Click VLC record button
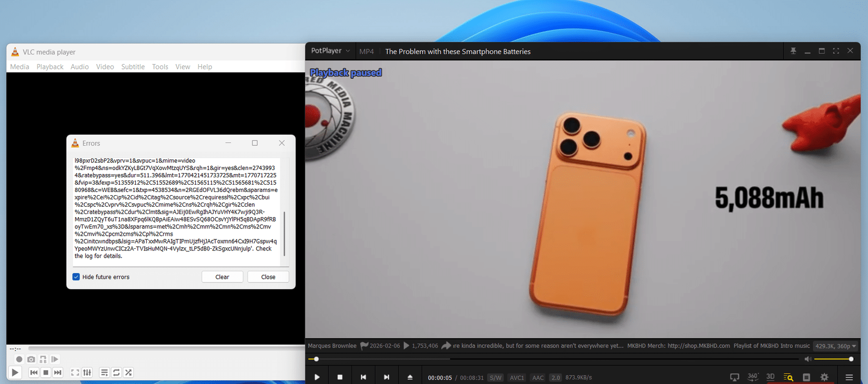The width and height of the screenshot is (868, 384). pyautogui.click(x=19, y=359)
